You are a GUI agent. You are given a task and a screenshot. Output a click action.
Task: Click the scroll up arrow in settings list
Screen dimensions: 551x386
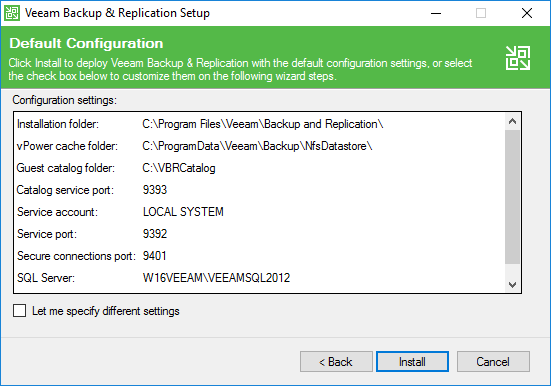[x=512, y=122]
